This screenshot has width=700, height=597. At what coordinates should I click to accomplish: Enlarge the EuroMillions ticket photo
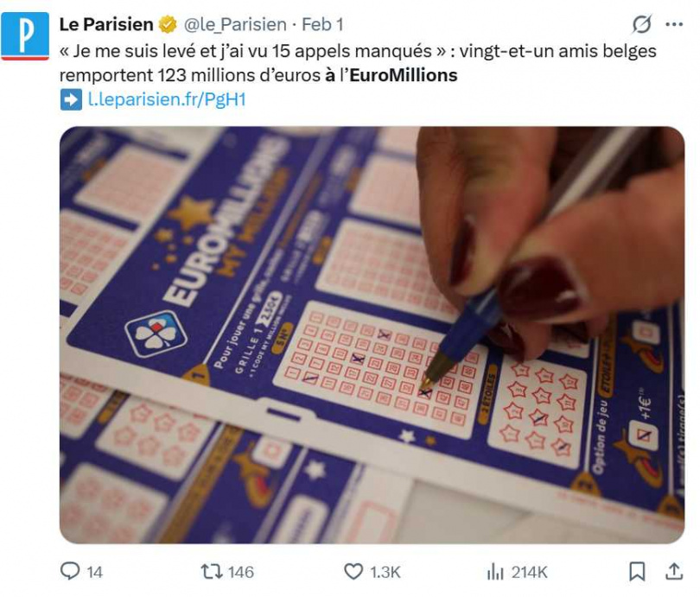pyautogui.click(x=372, y=335)
